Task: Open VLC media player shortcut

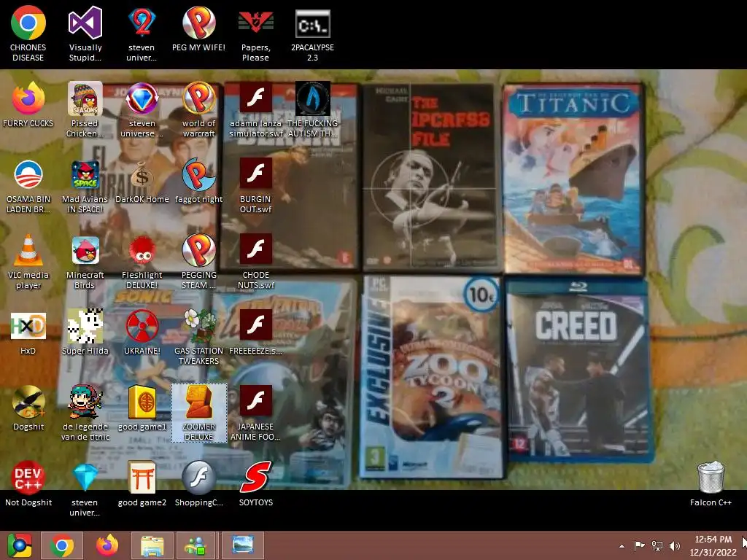Action: [28, 261]
